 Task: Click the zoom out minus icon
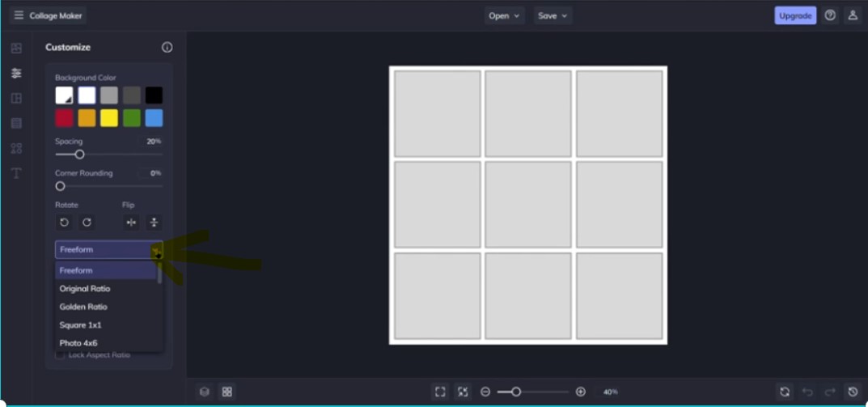[485, 392]
